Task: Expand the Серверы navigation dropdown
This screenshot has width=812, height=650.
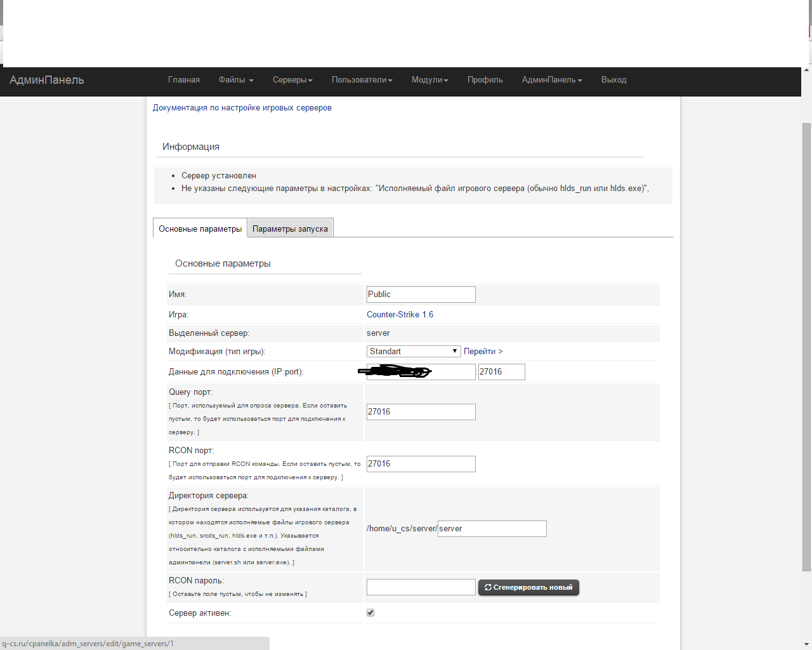Action: point(292,80)
